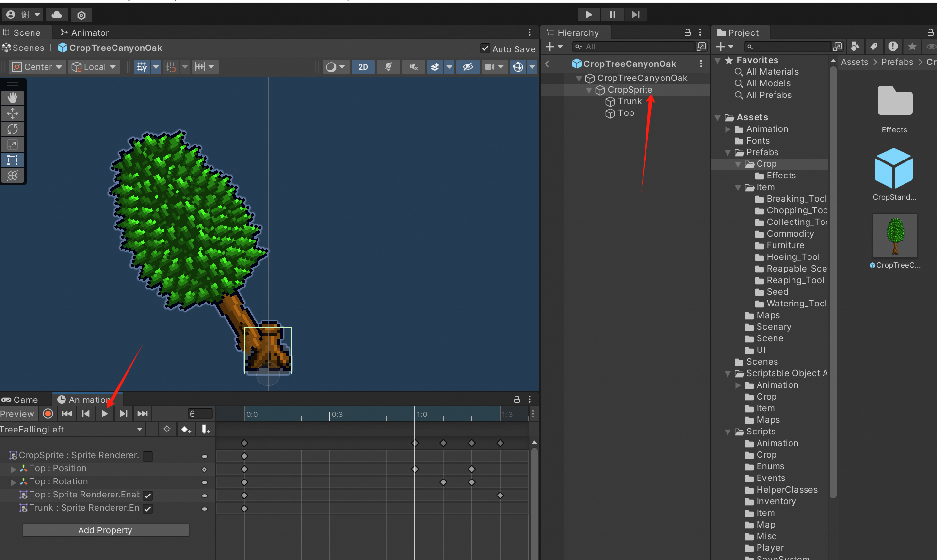Viewport: 937px width, 560px height.
Task: Uncheck Top Sprite Renderer Enabled checkbox
Action: tap(148, 495)
